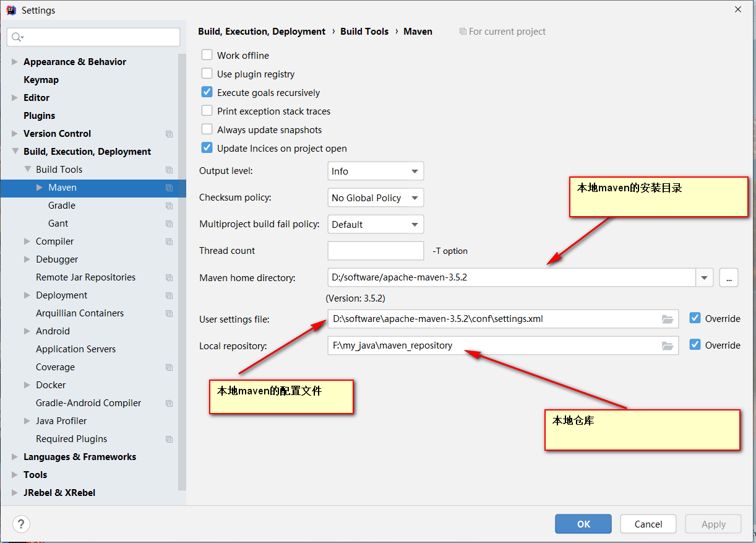Click the User settings file path field
The height and width of the screenshot is (543, 756).
pyautogui.click(x=503, y=319)
